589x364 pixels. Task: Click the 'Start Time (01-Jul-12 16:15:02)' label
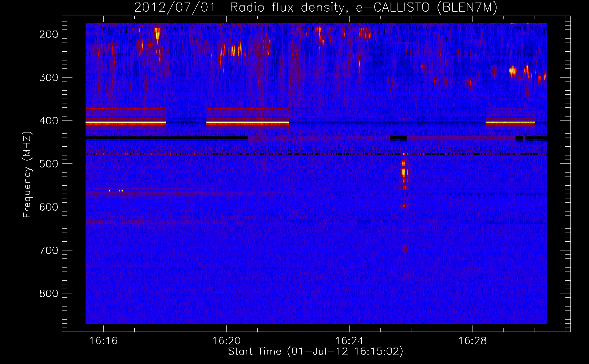(x=316, y=352)
